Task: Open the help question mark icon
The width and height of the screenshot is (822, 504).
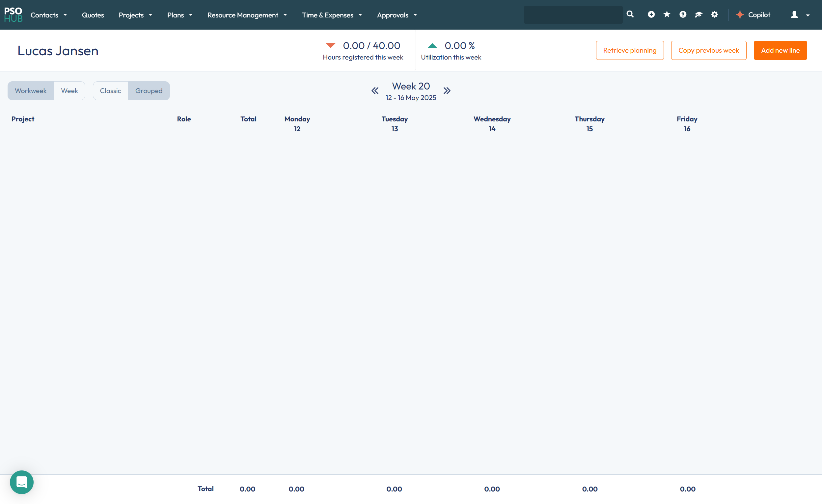Action: (x=683, y=14)
